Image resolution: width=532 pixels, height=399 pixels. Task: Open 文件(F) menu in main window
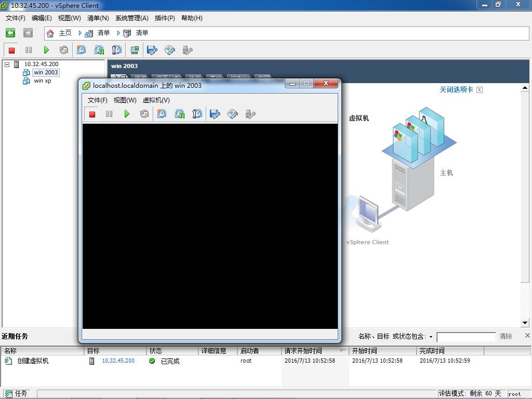pyautogui.click(x=15, y=18)
